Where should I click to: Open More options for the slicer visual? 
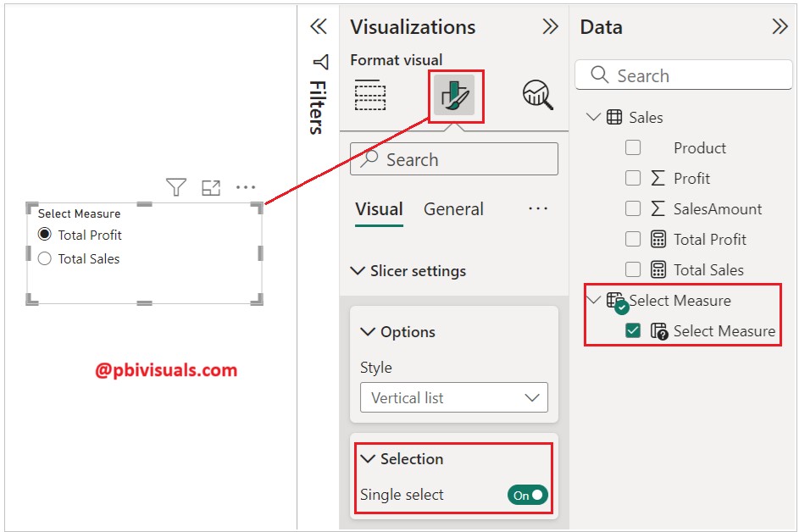(x=246, y=187)
